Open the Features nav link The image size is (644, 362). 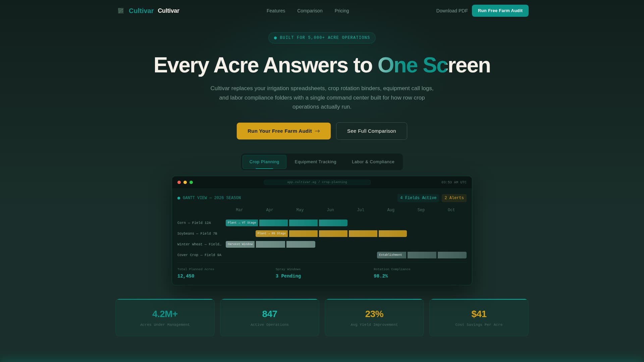[276, 11]
